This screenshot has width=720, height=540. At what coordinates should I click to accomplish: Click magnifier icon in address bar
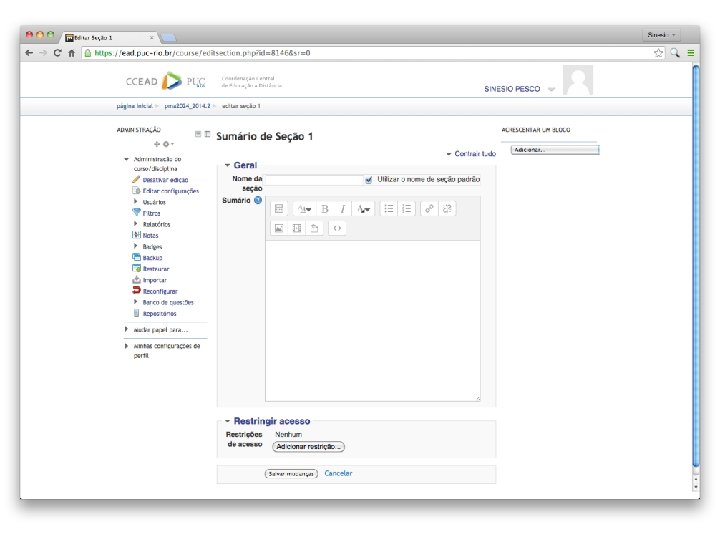tap(675, 53)
